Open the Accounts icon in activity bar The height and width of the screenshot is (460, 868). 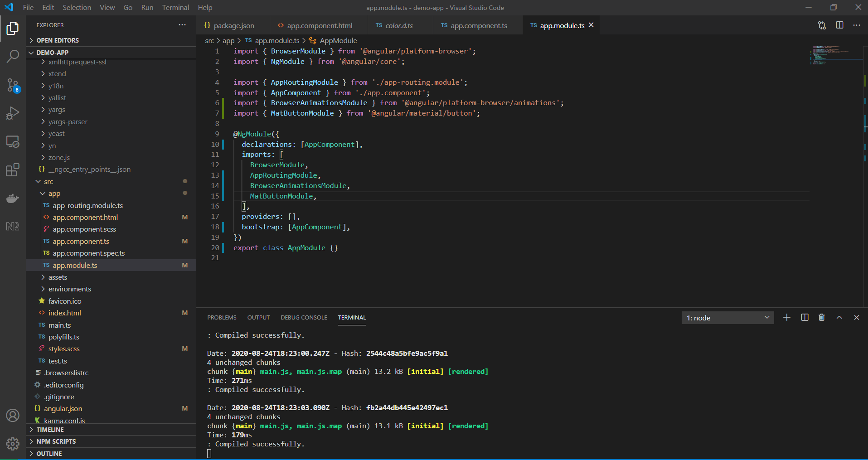12,415
